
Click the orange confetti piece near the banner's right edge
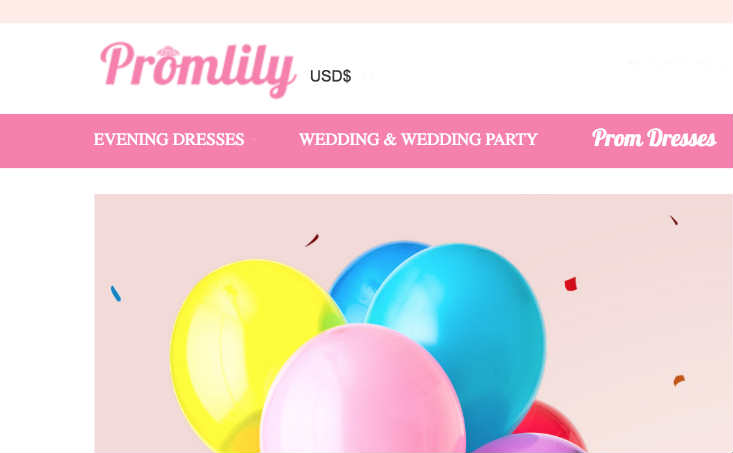coord(679,380)
